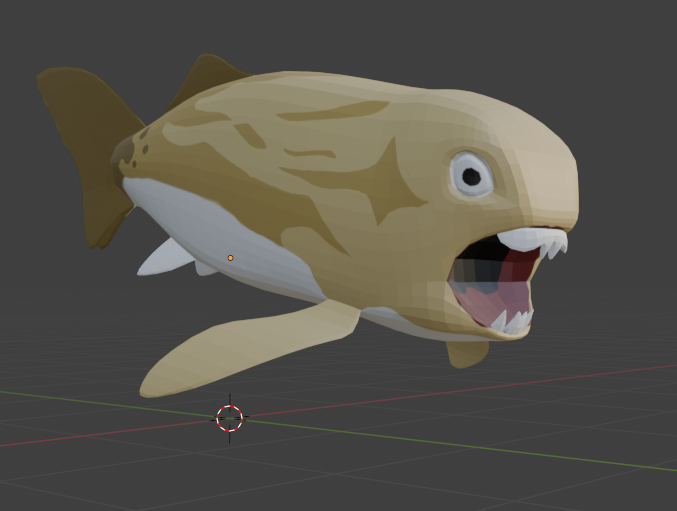This screenshot has height=511, width=677.
Task: Click the small tan fin beneath the jaw
Action: tap(467, 354)
